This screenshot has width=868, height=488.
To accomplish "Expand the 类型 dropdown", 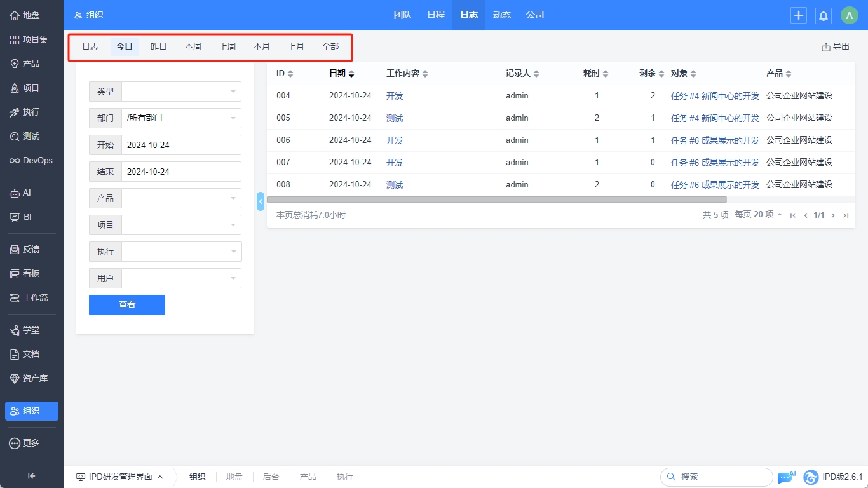I will click(x=181, y=91).
